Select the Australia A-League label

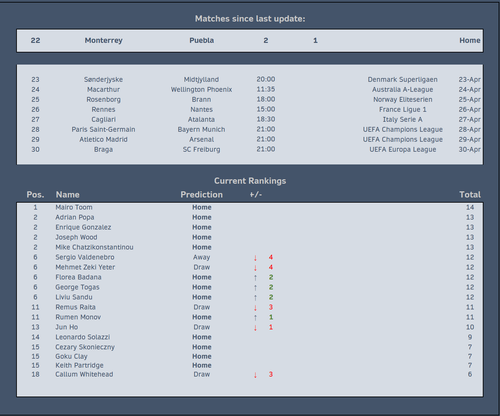point(403,89)
